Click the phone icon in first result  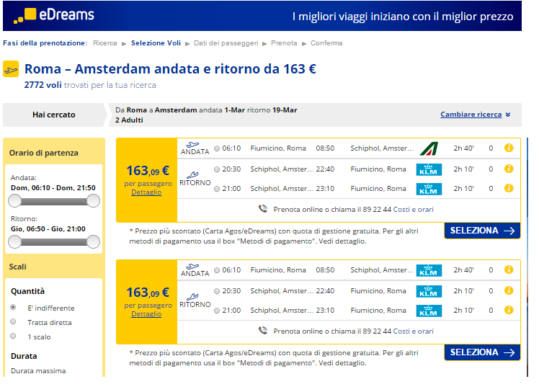point(263,209)
